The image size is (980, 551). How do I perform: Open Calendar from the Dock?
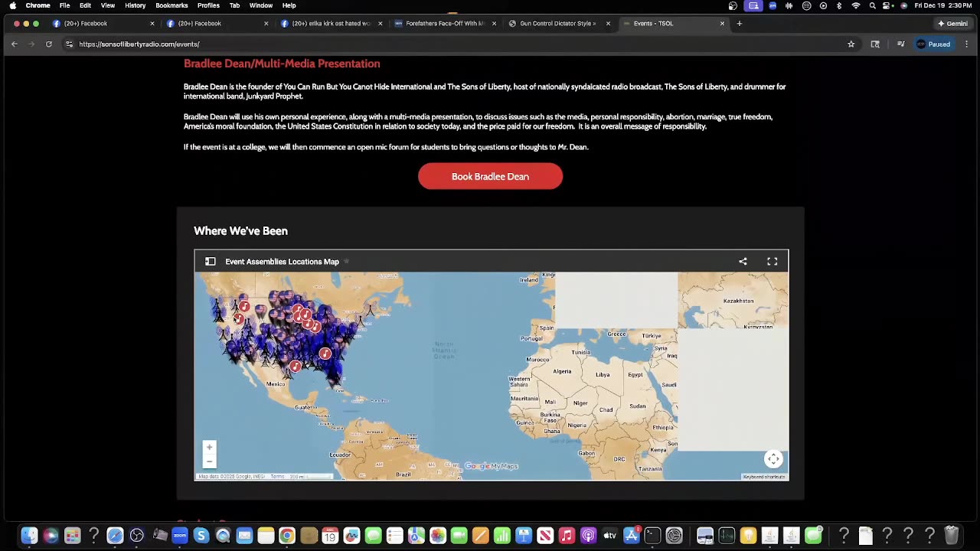[330, 536]
